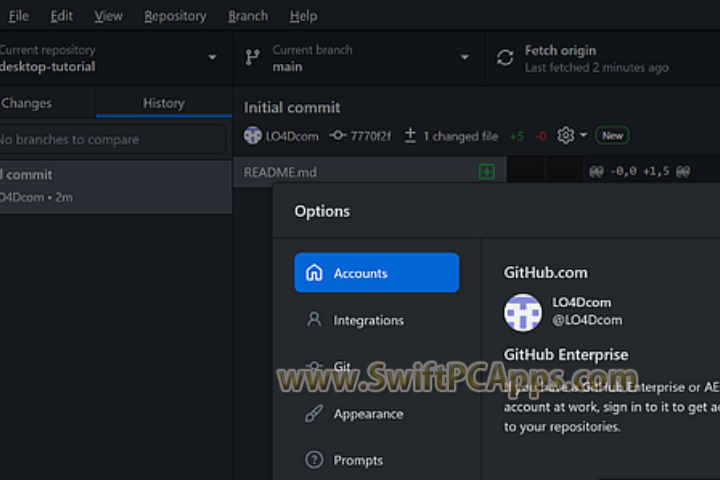
Task: Select the initial commit entry in history list
Action: (116, 186)
